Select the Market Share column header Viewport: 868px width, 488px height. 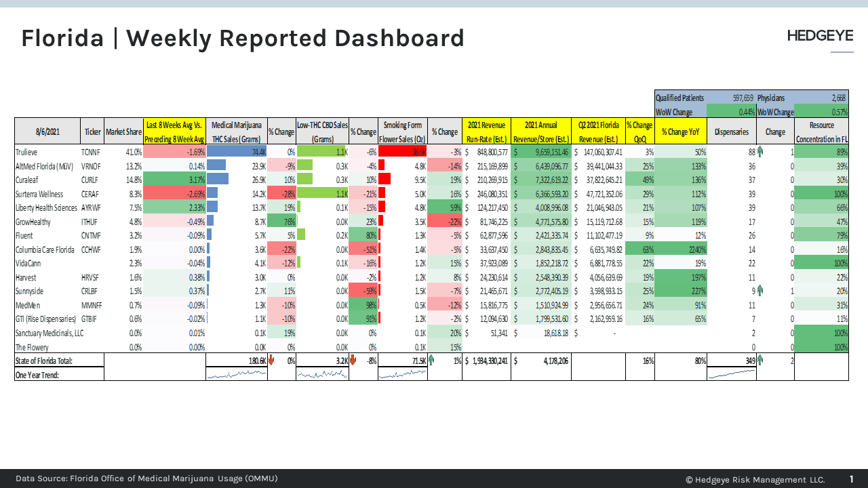click(123, 131)
